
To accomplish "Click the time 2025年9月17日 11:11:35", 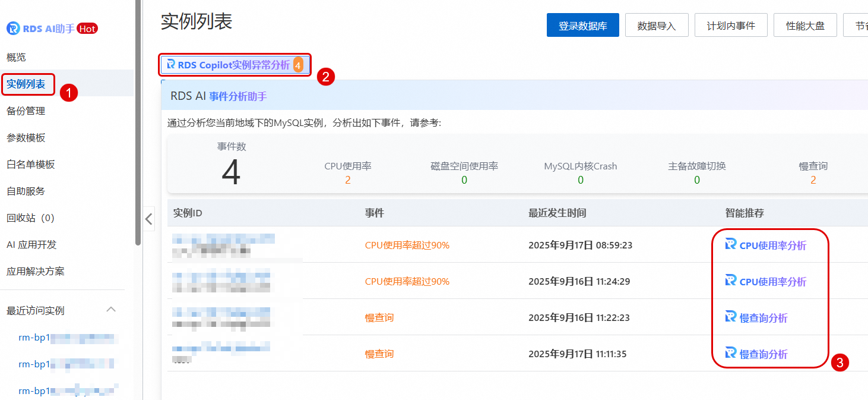I will (576, 354).
